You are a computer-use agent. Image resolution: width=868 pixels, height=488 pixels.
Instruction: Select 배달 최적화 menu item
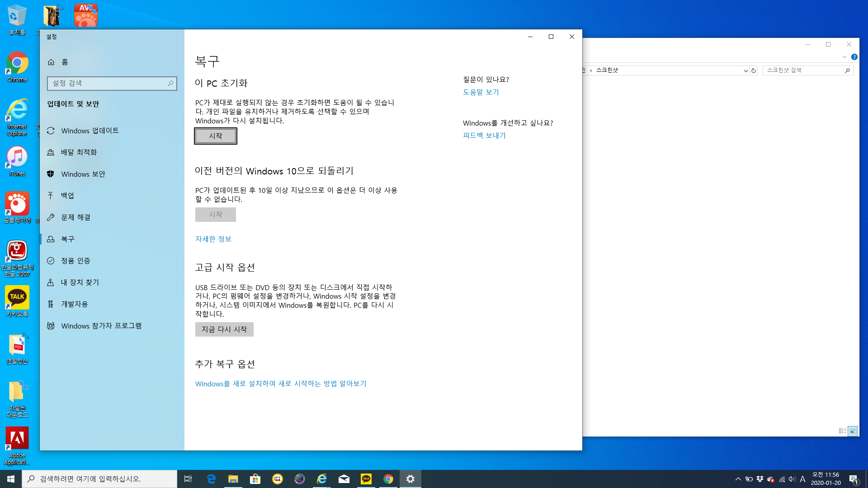[x=79, y=152]
